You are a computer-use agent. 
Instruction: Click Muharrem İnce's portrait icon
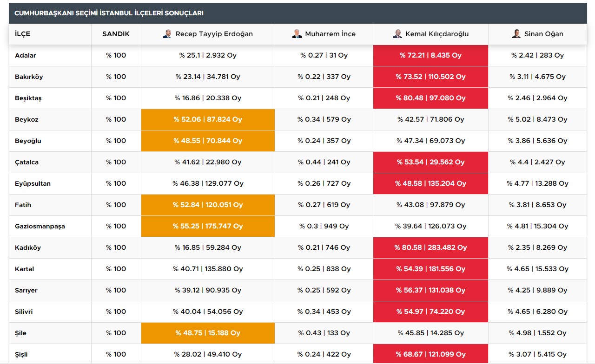pos(297,33)
